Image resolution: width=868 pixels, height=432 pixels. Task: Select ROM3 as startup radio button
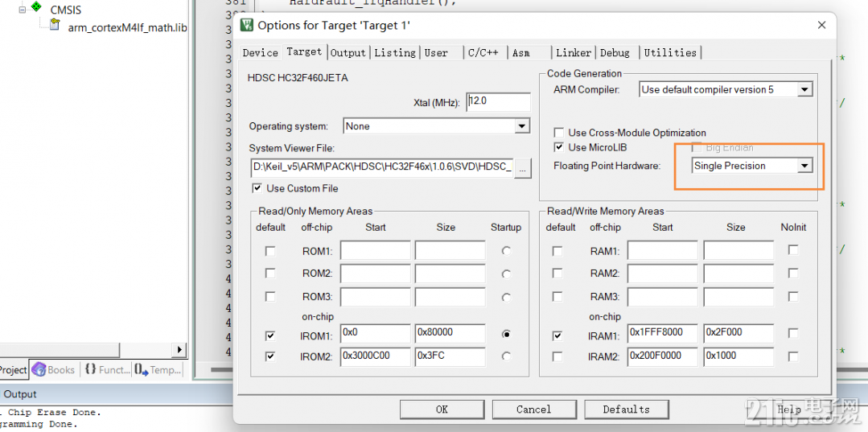point(506,298)
